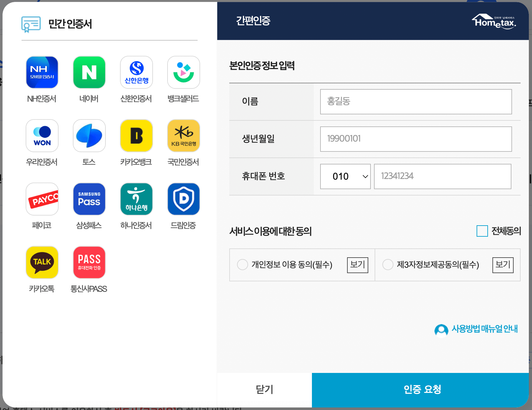This screenshot has height=410, width=532.
Task: Enable 전체동의 agreement checkbox
Action: point(482,231)
